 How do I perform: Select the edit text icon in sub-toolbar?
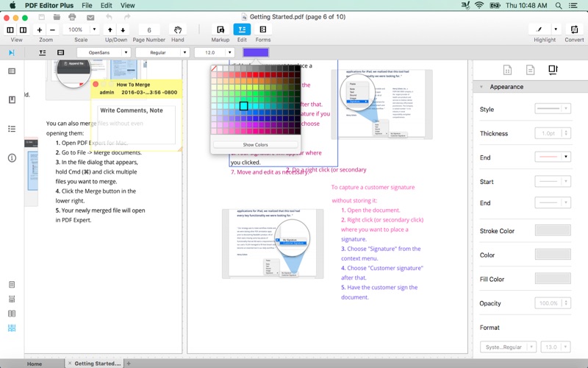tap(43, 52)
